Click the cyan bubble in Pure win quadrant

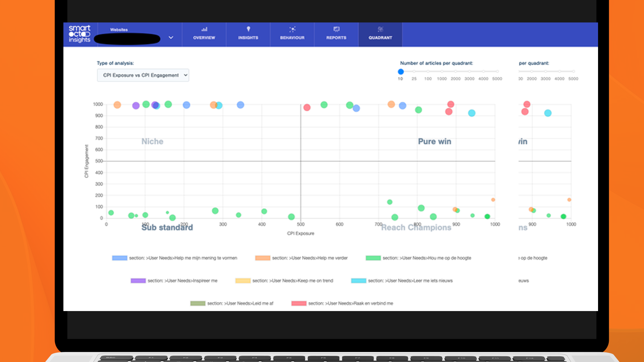coord(472,113)
